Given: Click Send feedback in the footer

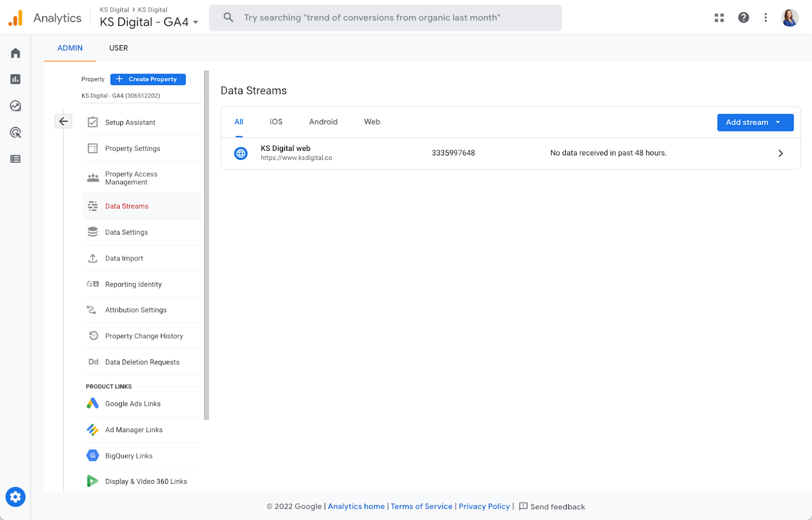Looking at the screenshot, I should [x=552, y=506].
